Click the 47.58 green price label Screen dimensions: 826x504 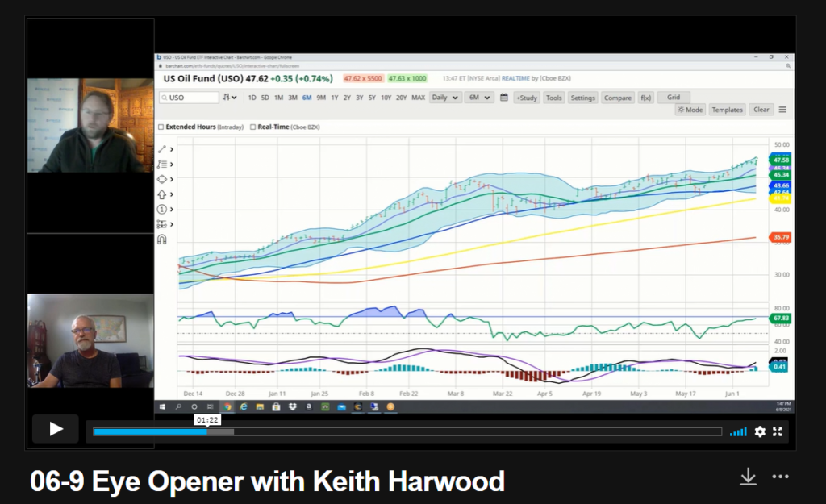[x=780, y=160]
